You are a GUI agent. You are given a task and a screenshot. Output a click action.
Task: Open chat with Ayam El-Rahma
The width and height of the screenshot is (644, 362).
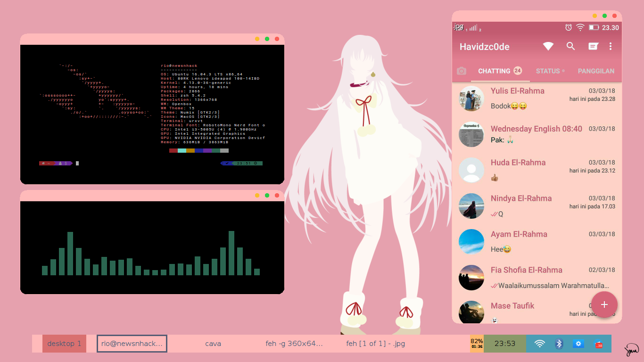[537, 242]
